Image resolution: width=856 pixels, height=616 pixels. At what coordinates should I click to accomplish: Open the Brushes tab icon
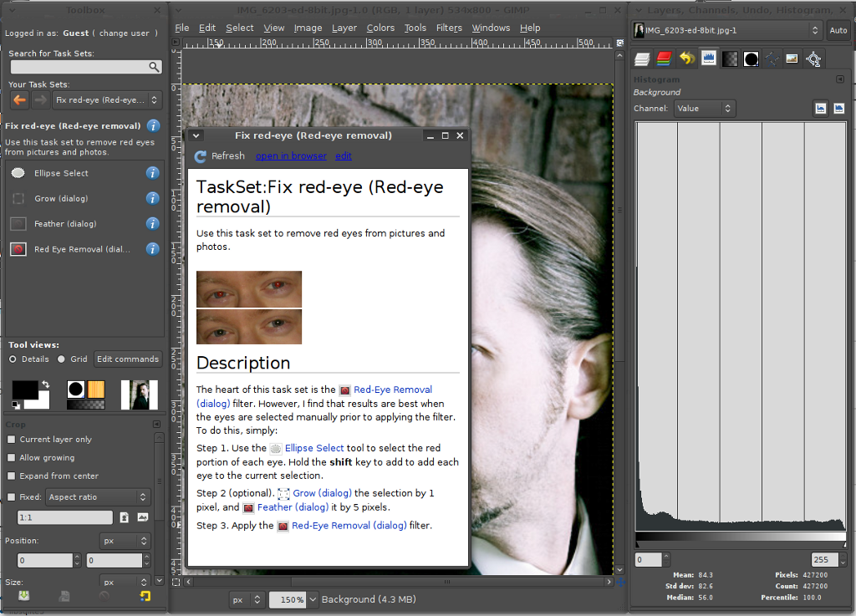pyautogui.click(x=752, y=59)
